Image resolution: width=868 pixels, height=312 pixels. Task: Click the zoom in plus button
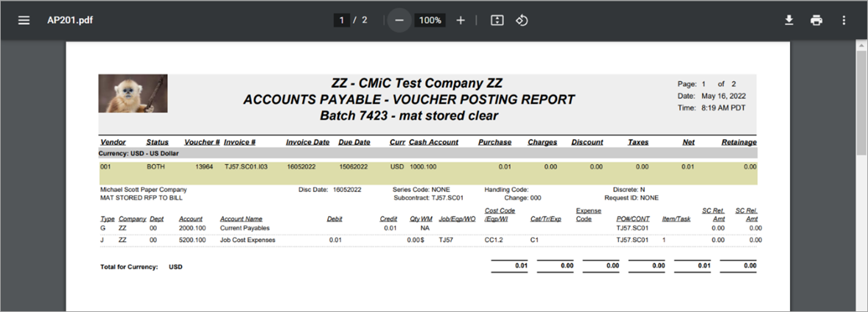(x=461, y=21)
